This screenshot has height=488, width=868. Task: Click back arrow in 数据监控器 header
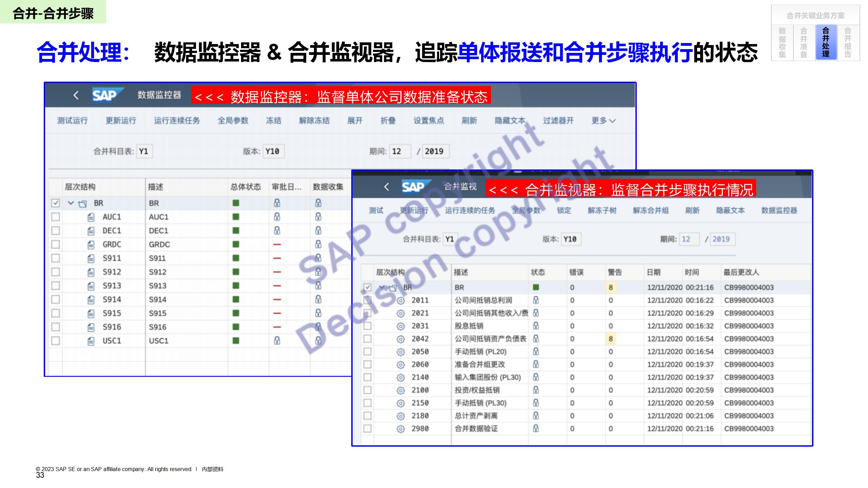tap(76, 95)
